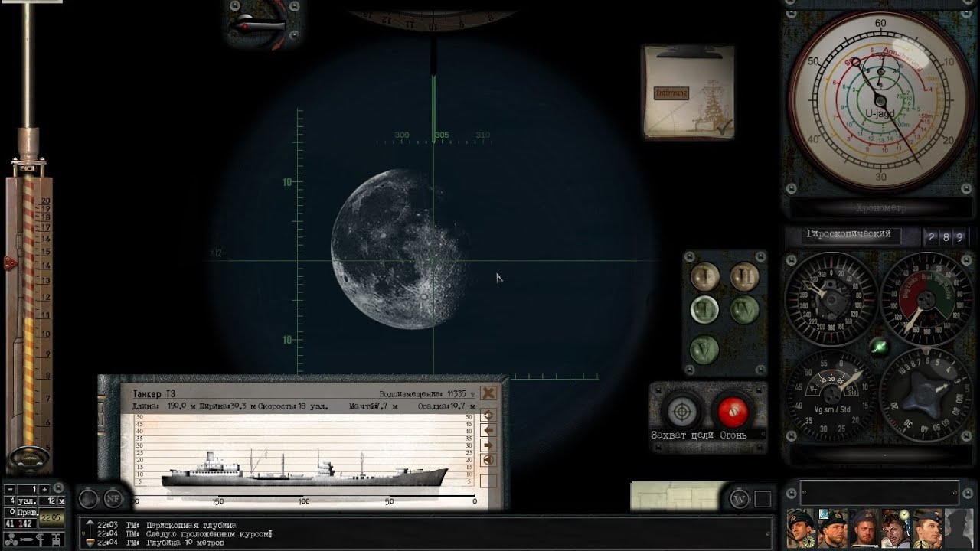Click message 'Глубина 10 метров'
This screenshot has width=980, height=551.
click(185, 543)
